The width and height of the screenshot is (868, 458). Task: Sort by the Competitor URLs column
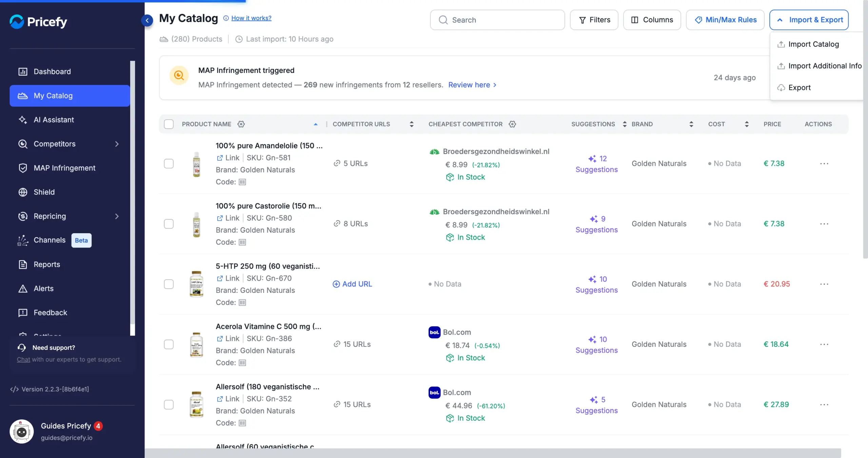(x=411, y=124)
